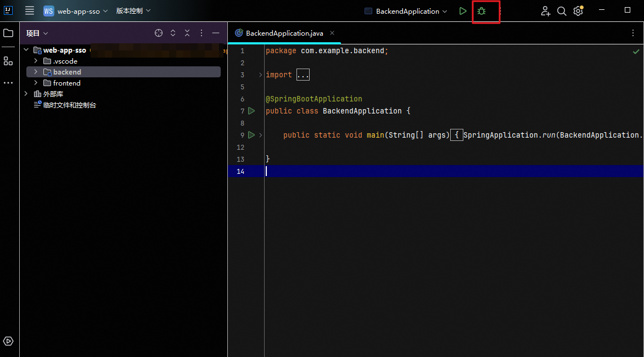Open inspections widget green checkmark
Viewport: 644px width, 357px height.
[x=636, y=52]
